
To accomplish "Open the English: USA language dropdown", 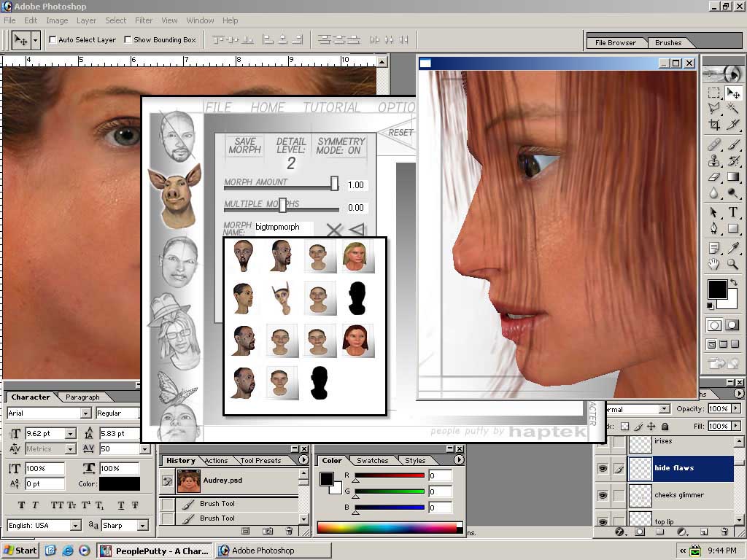I will pos(76,525).
